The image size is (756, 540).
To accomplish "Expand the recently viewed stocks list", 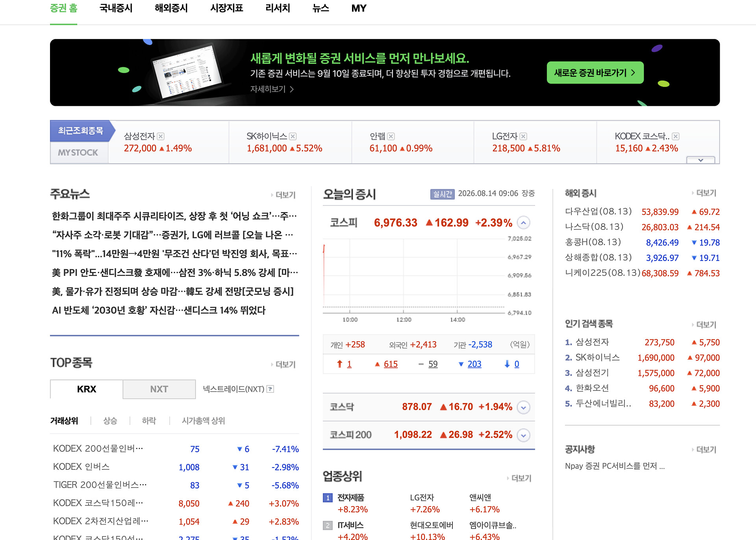I will click(x=700, y=160).
